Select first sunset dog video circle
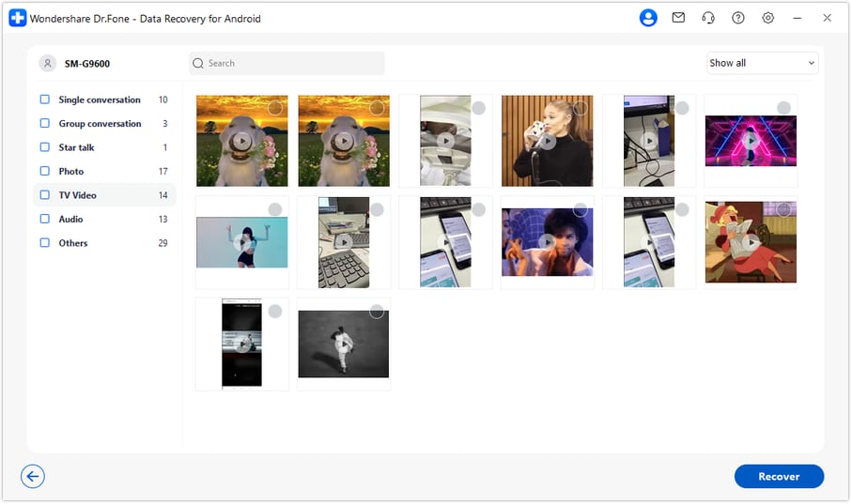 275,108
